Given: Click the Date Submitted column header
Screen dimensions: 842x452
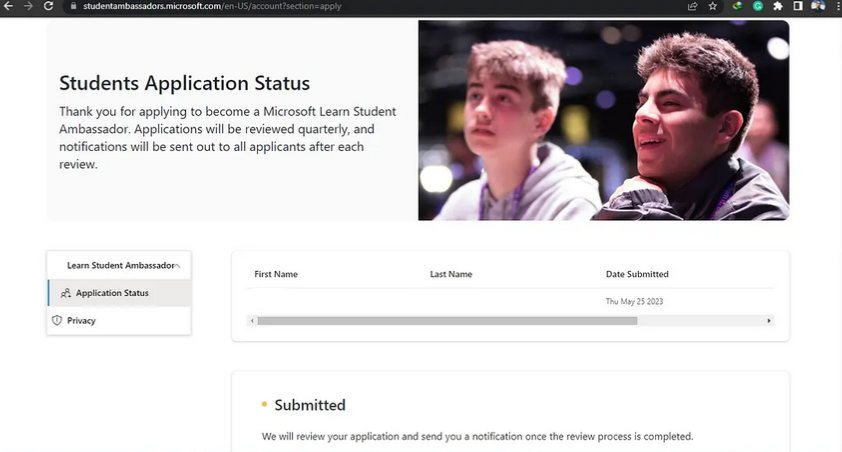Looking at the screenshot, I should tap(637, 274).
